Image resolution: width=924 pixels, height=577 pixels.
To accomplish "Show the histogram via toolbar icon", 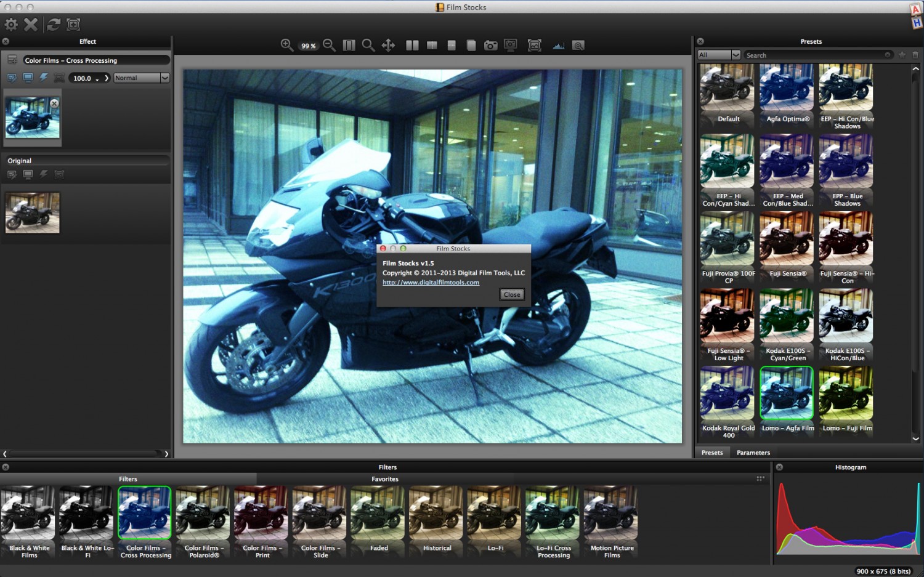I will tap(558, 46).
